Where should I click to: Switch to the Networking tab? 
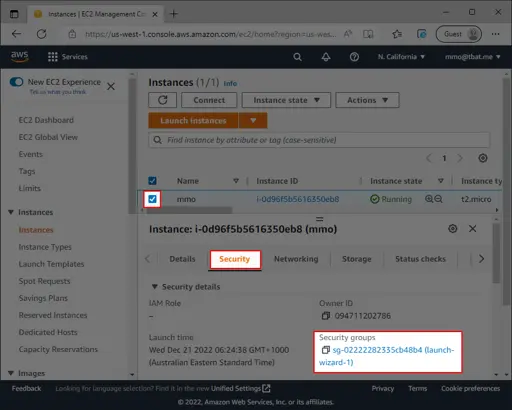pyautogui.click(x=296, y=259)
